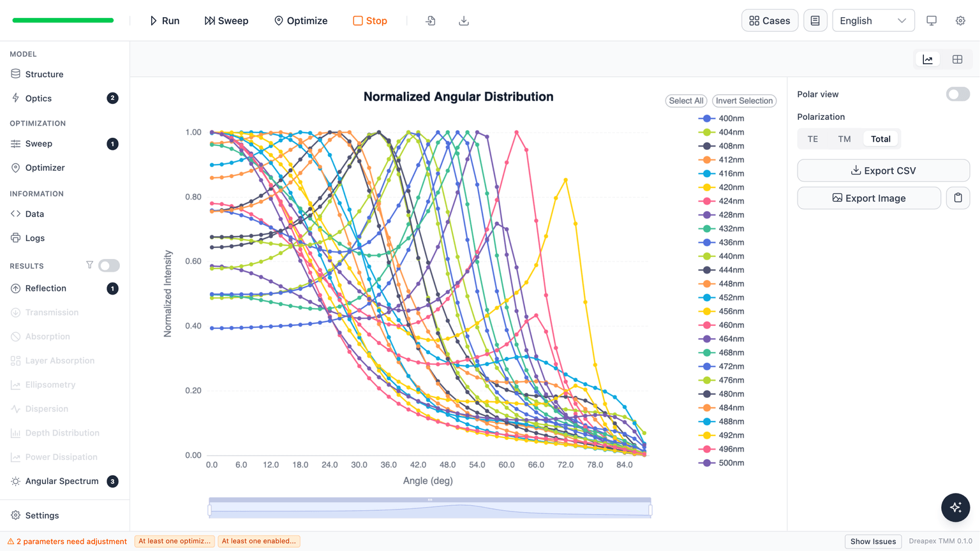Click Export CSV button

883,170
